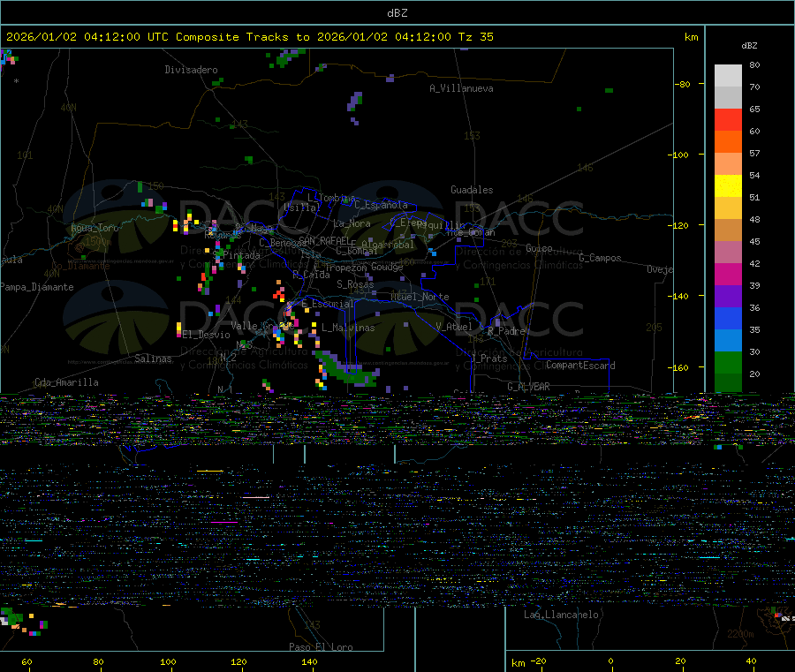Click the -80 km right axis tick

(x=683, y=84)
